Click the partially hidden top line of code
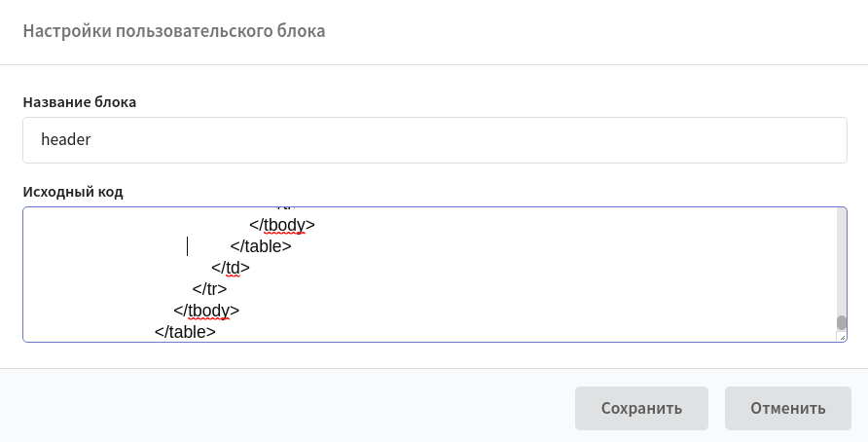The height and width of the screenshot is (442, 868). pyautogui.click(x=286, y=208)
